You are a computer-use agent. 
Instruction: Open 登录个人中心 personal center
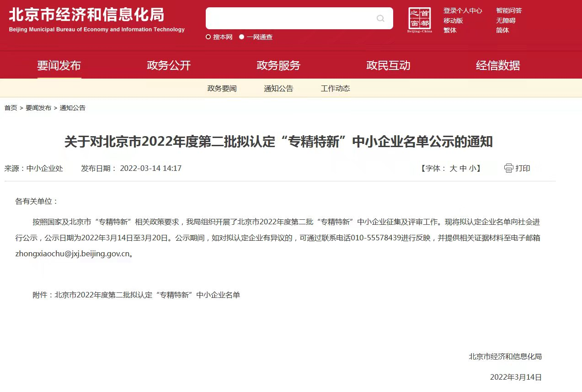[463, 10]
